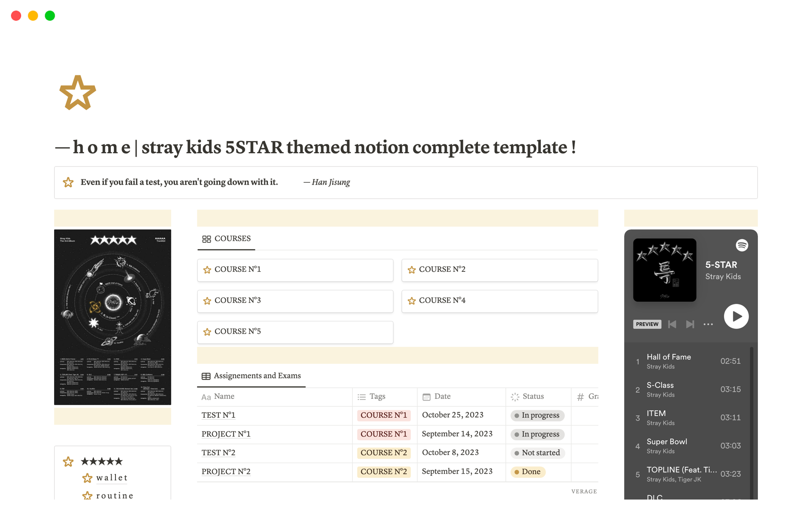Skip to previous track in Spotify widget
Viewport: 812px width, 508px height.
[x=672, y=324]
